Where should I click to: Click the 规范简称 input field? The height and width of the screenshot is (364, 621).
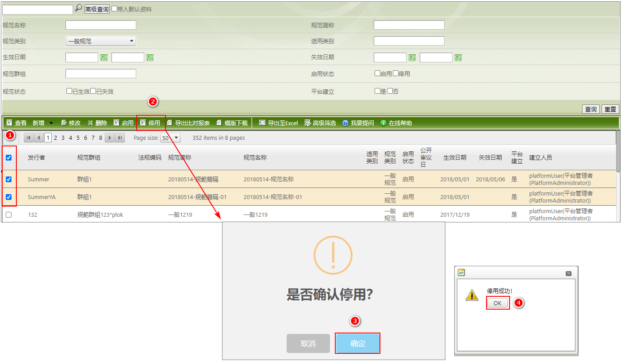point(409,25)
